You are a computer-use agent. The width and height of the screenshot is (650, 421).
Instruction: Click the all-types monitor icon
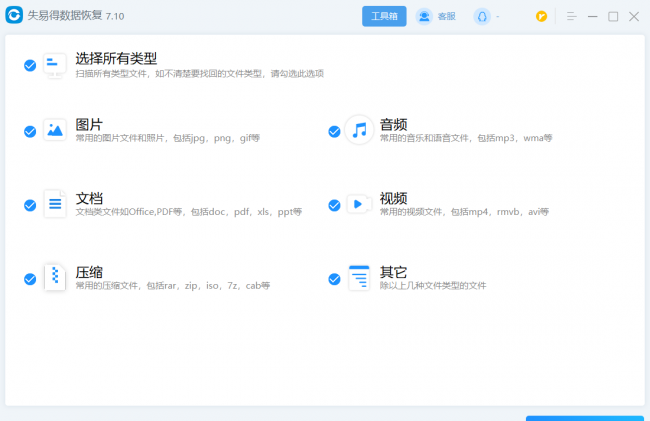pos(55,65)
